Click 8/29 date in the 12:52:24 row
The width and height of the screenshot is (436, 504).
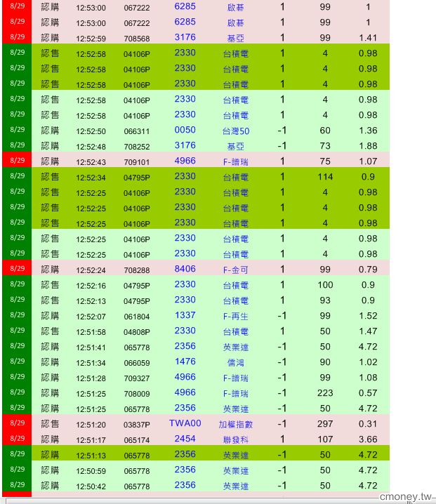point(18,268)
